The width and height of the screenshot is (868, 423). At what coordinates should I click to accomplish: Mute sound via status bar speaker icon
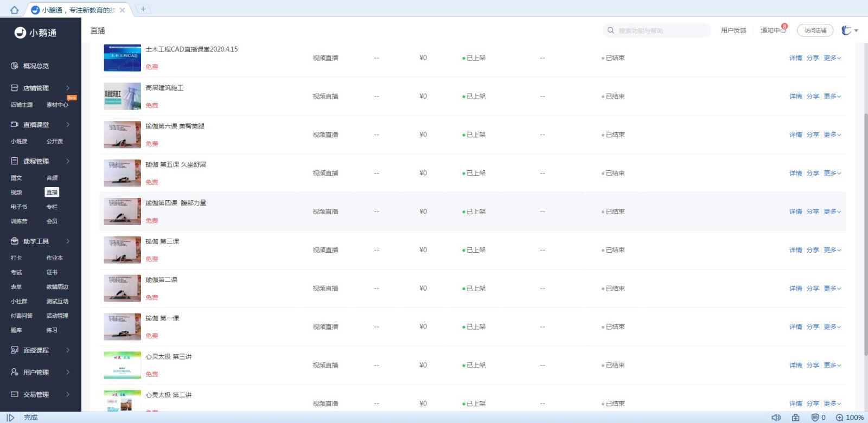[776, 418]
